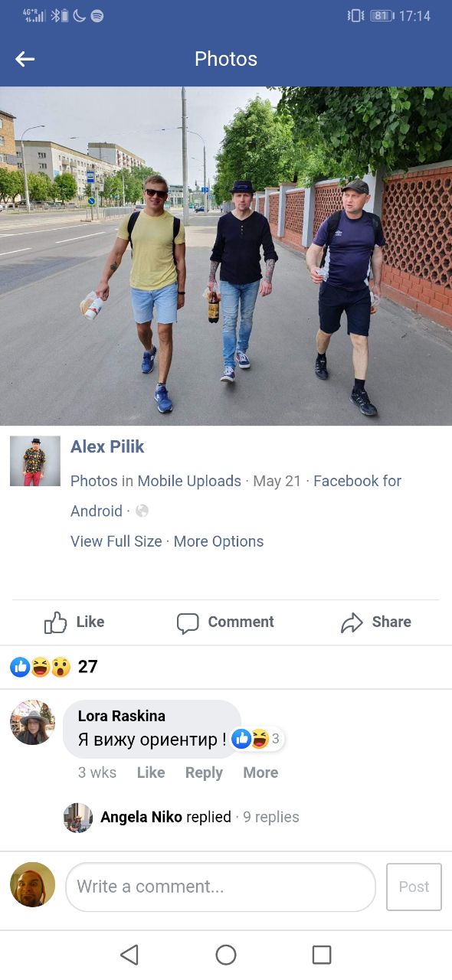Open the reaction emojis on Lora Raskina's comment
The width and height of the screenshot is (452, 980).
pyautogui.click(x=258, y=739)
